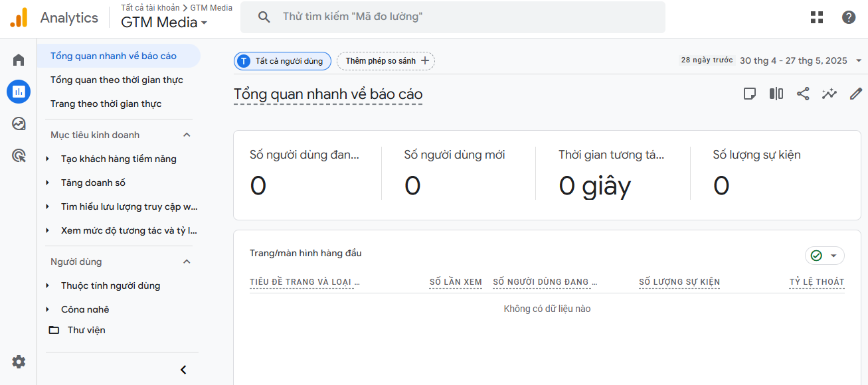
Task: Click the pencil Customize report icon
Action: pos(856,94)
